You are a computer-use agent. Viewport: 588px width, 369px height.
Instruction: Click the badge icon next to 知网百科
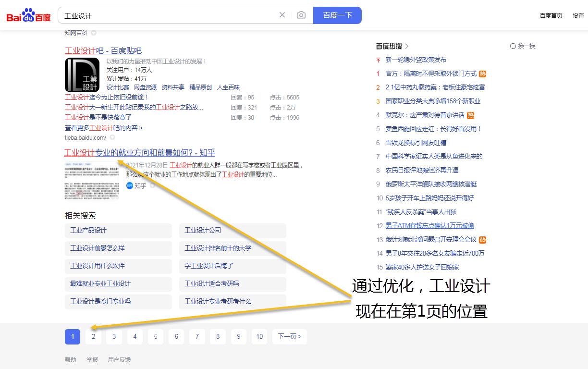coord(94,33)
